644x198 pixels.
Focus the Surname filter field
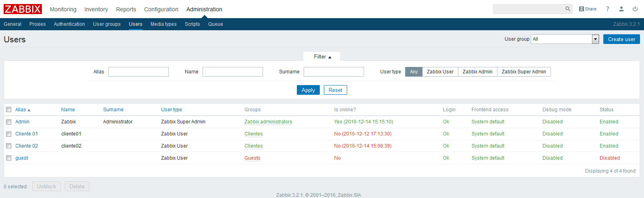click(x=334, y=72)
